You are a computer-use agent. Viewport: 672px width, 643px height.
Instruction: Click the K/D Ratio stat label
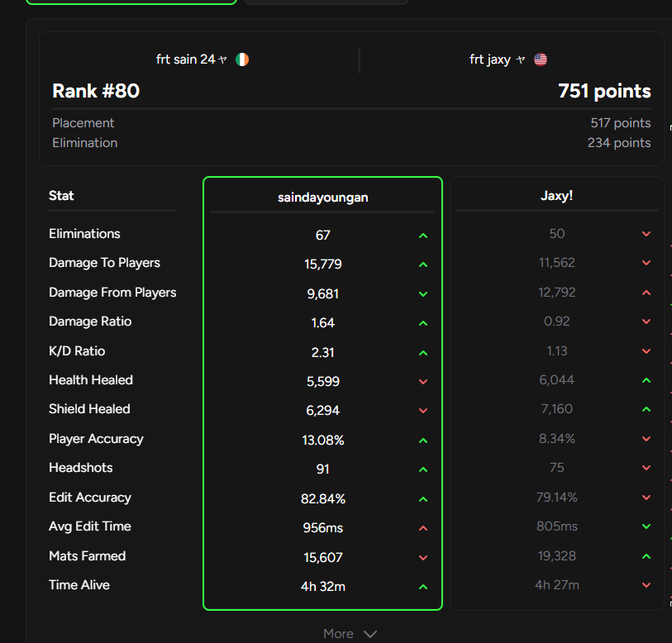coord(77,351)
